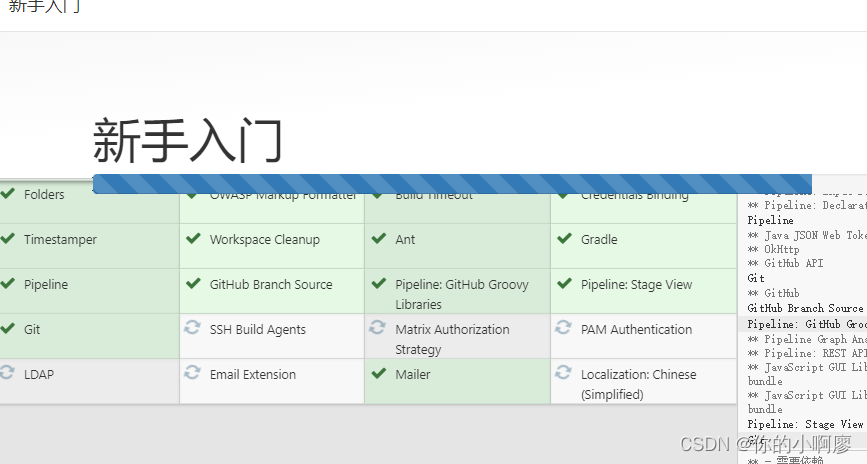
Task: Click the Ant plugin name
Action: pyautogui.click(x=405, y=239)
